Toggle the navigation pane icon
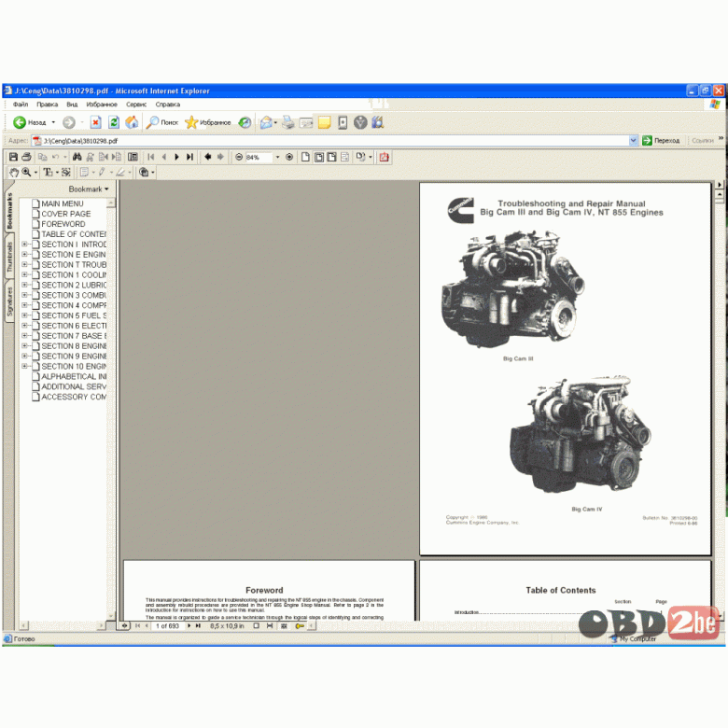This screenshot has height=728, width=728. coord(133,157)
